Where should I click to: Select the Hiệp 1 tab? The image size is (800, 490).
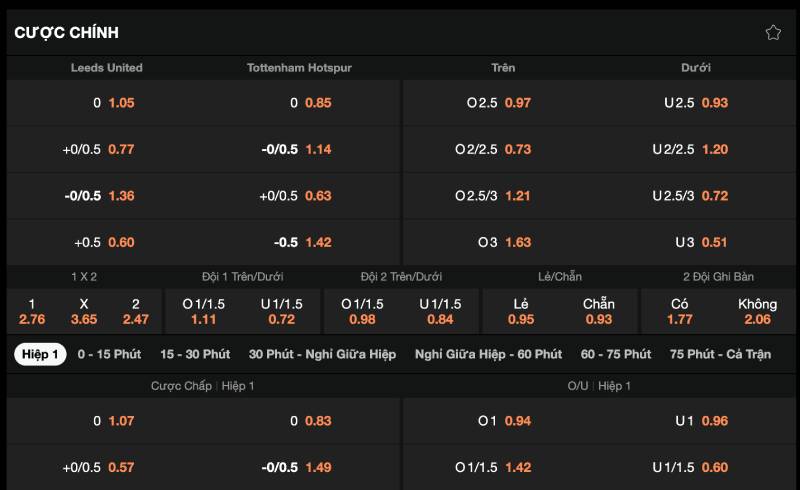pos(41,354)
